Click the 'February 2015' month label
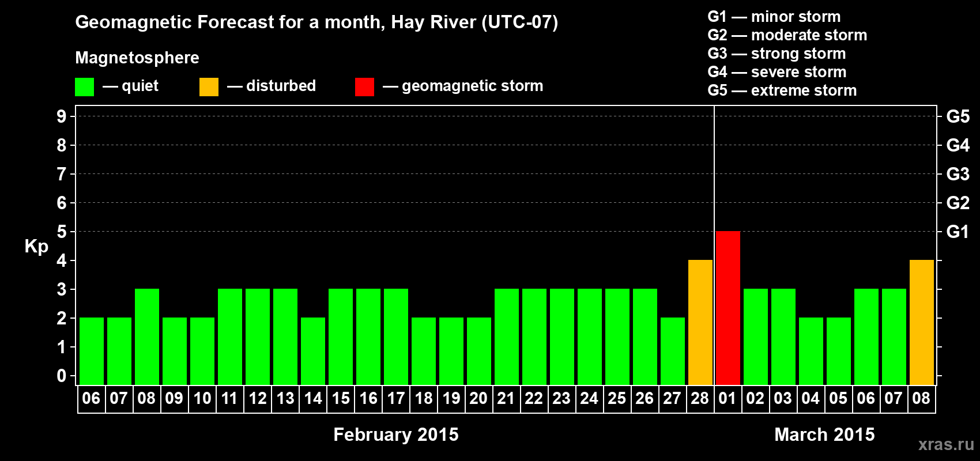 [x=396, y=434]
